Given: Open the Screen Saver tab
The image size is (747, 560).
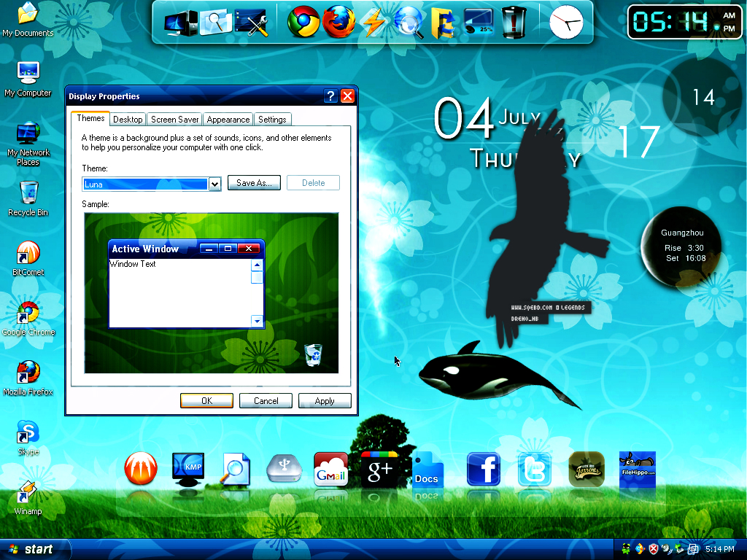Looking at the screenshot, I should tap(175, 120).
